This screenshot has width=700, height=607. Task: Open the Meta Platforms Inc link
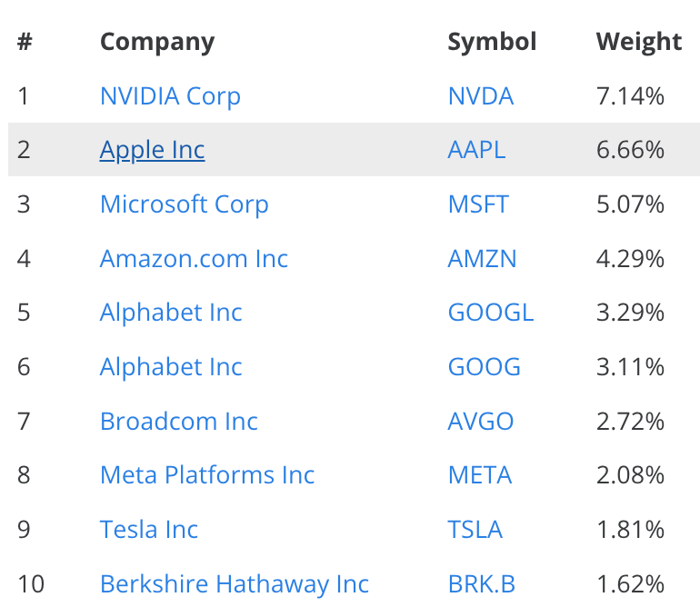207,475
